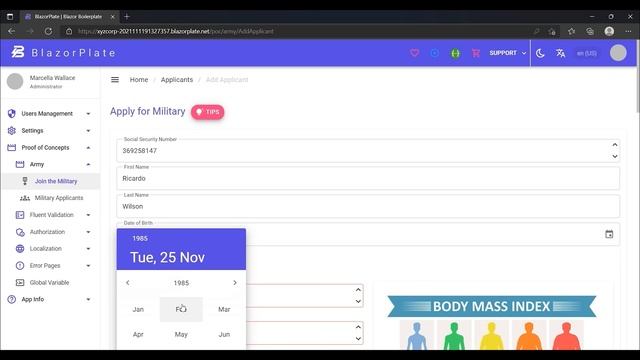This screenshot has height=360, width=640.
Task: Expand Settings menu arrow
Action: point(88,131)
